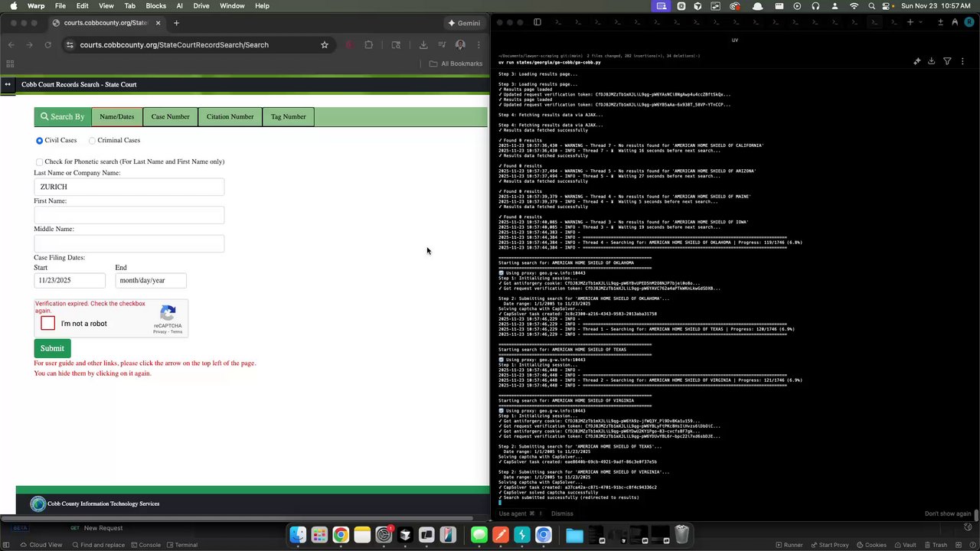Open the Blocks menu in menu bar
This screenshot has width=980, height=551.
155,6
